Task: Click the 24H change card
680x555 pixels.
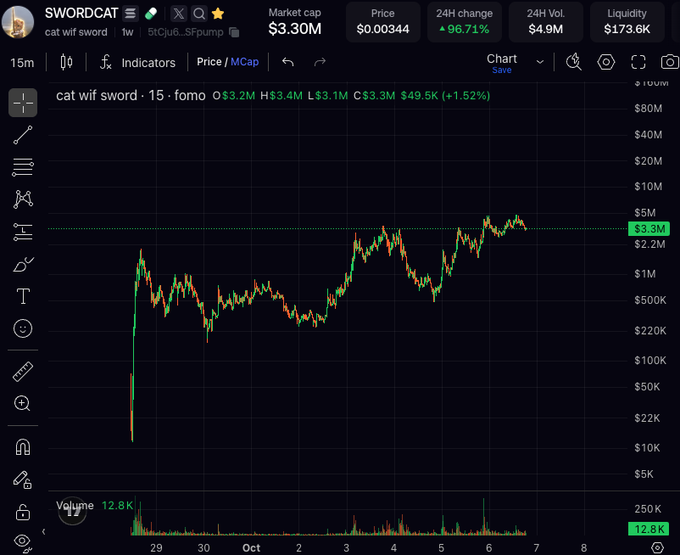Action: point(464,22)
